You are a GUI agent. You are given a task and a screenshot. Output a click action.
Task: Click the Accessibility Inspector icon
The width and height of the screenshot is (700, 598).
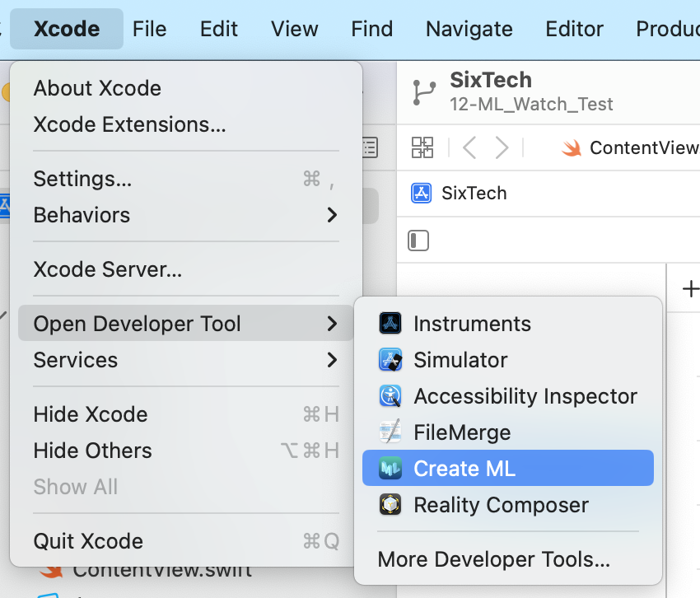(390, 396)
